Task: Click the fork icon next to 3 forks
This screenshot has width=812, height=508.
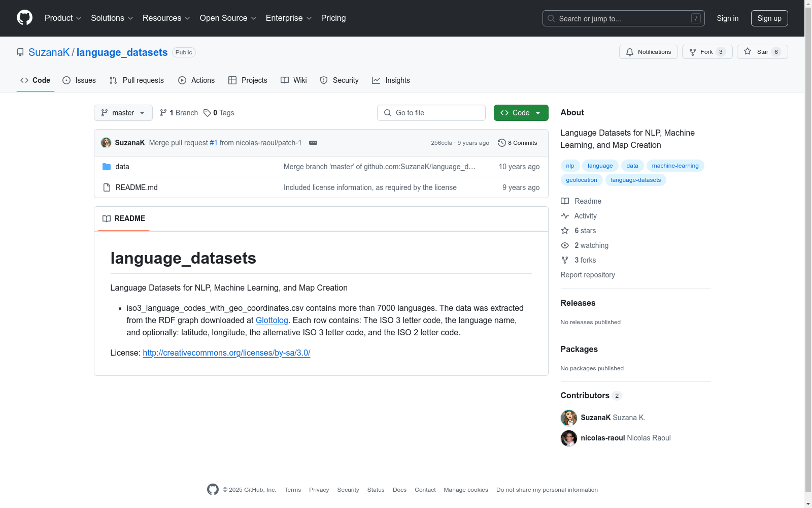Action: click(565, 260)
